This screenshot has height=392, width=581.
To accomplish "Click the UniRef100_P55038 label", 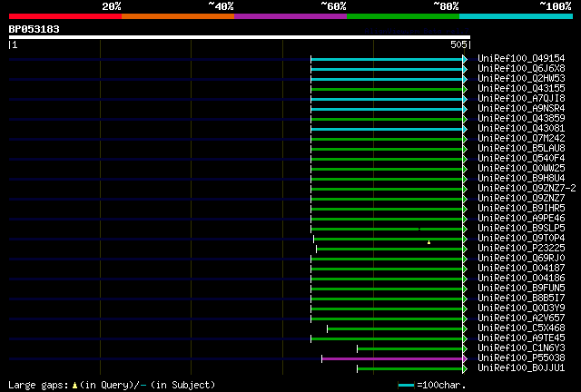I will [521, 358].
